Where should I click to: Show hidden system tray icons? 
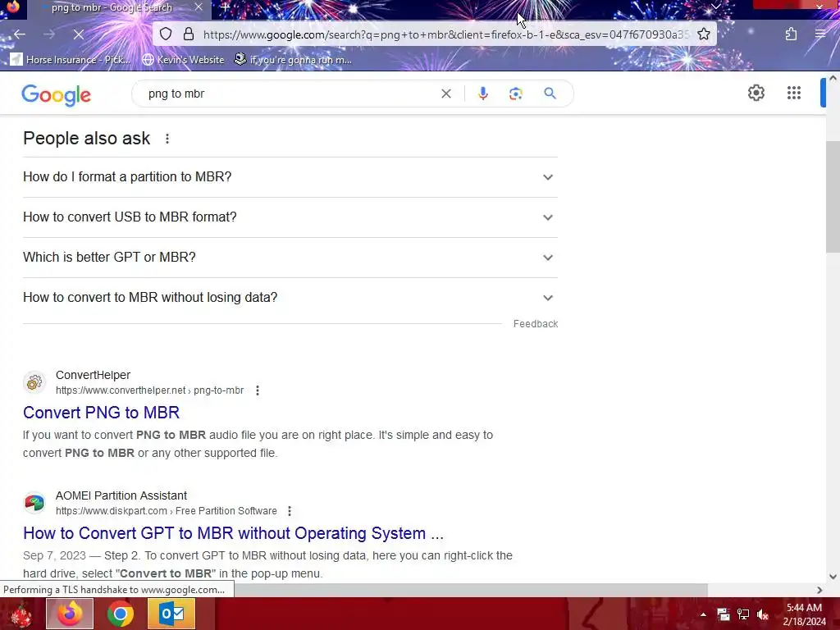pos(703,614)
